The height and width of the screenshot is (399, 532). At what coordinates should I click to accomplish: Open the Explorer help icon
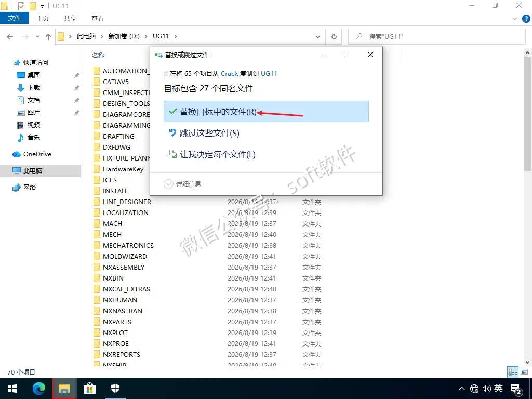526,19
